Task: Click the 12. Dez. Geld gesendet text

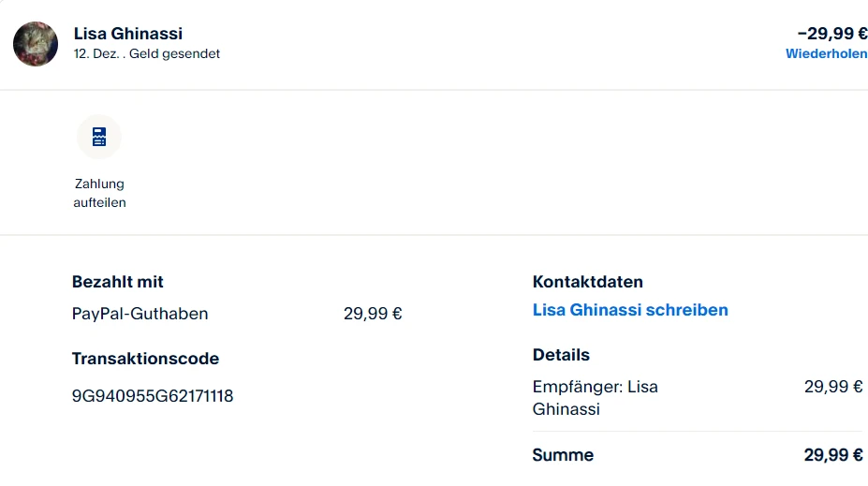Action: point(147,54)
